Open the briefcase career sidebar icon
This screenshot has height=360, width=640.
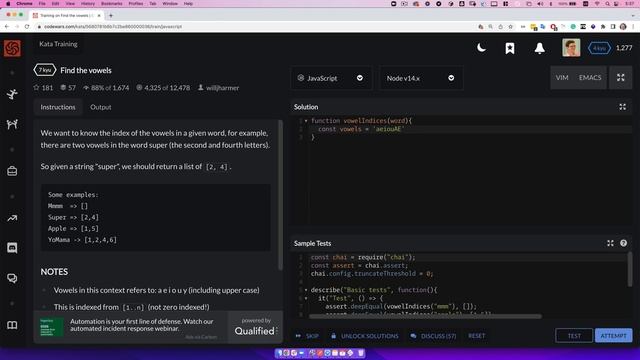pos(12,171)
